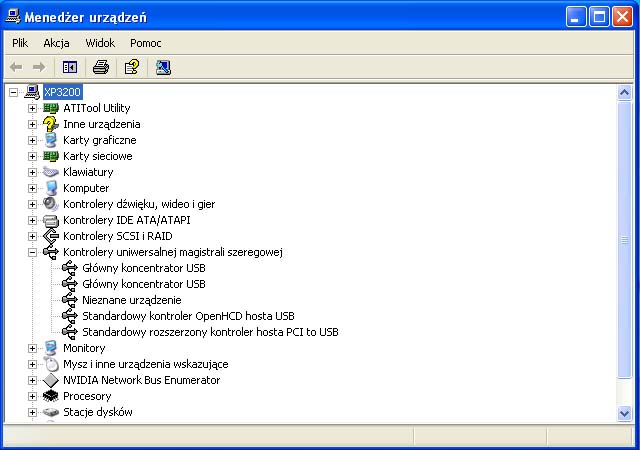Image resolution: width=640 pixels, height=450 pixels.
Task: Click the scan for hardware changes icon
Action: pyautogui.click(x=163, y=67)
